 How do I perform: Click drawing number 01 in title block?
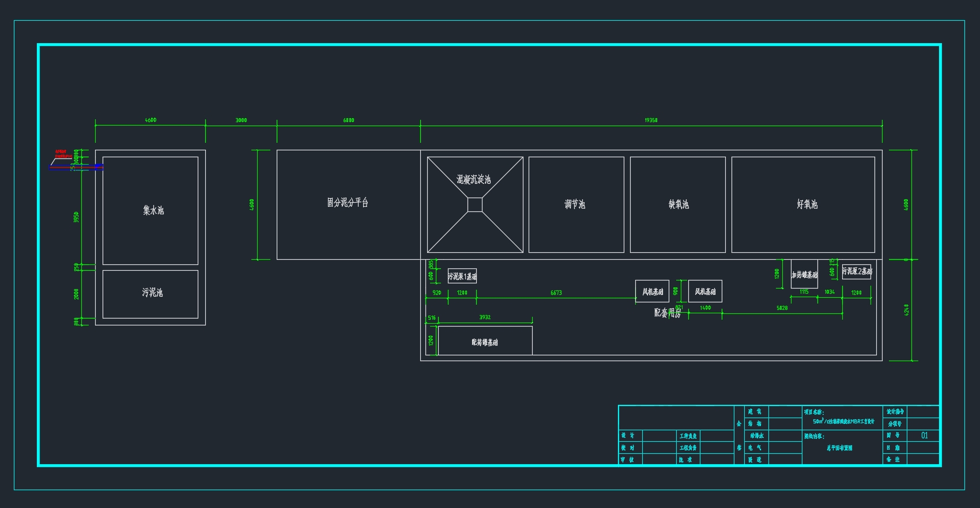(924, 435)
